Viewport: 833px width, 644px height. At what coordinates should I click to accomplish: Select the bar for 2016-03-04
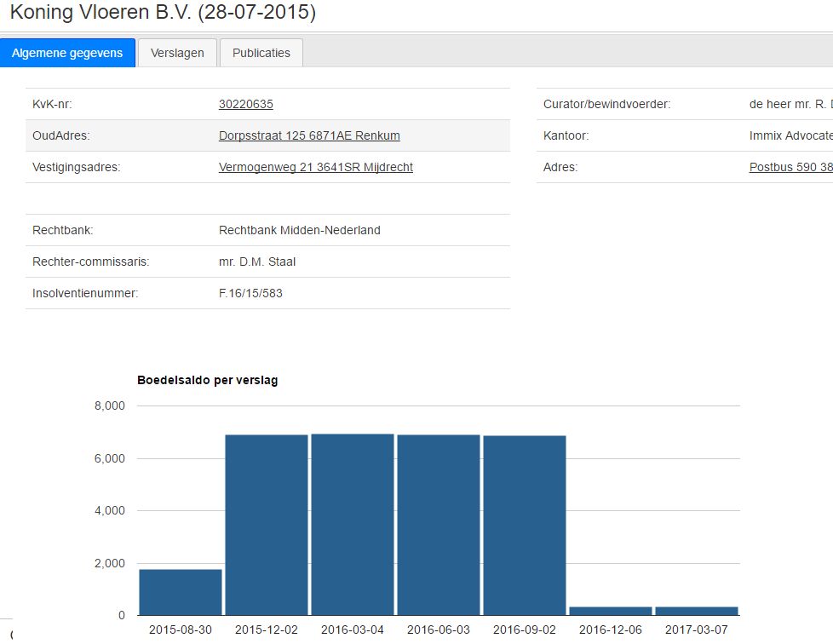353,525
